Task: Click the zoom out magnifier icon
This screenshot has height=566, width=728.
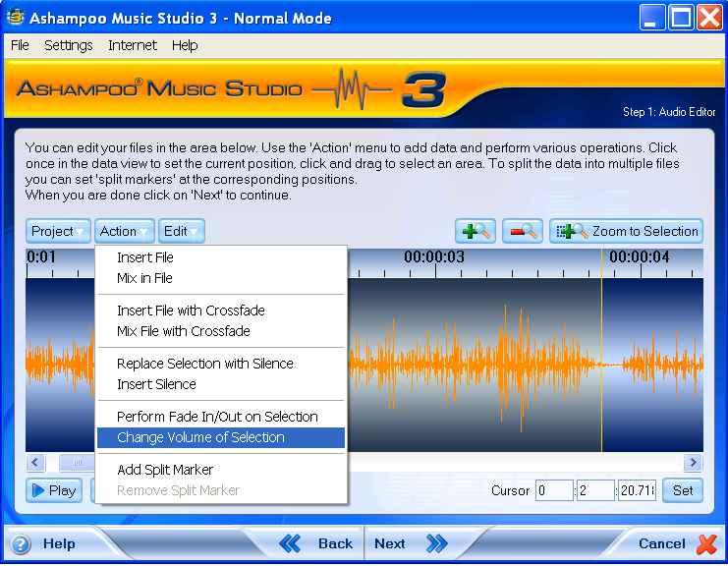Action: coord(523,232)
